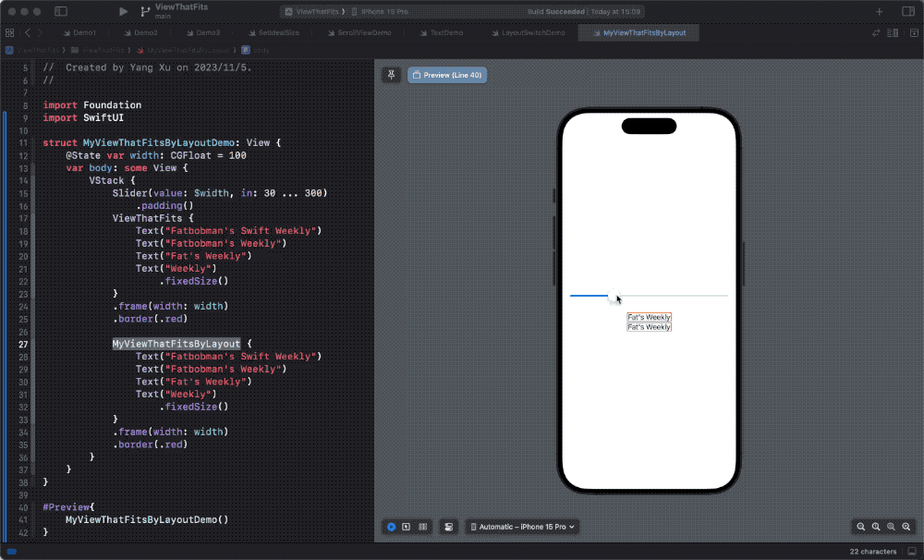The image size is (924, 560).
Task: Open the source control branch icon
Action: pyautogui.click(x=145, y=11)
